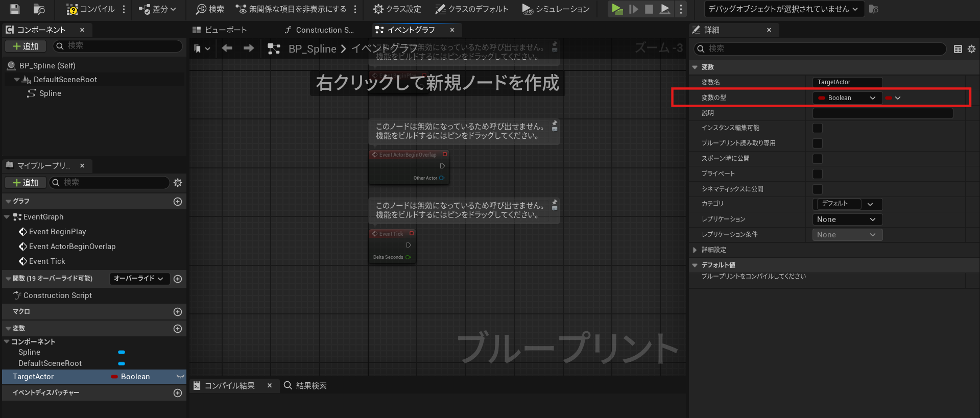Open クラス設定 class settings
Viewport: 980px width, 418px height.
(x=397, y=9)
